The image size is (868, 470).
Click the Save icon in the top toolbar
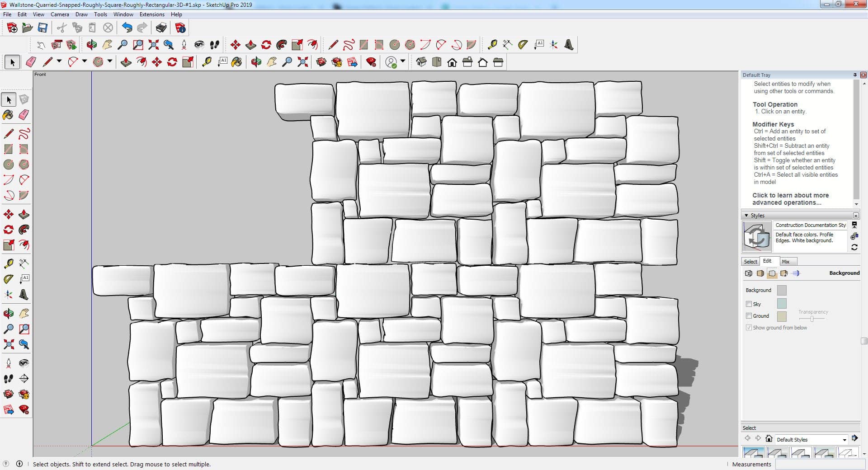pyautogui.click(x=42, y=28)
